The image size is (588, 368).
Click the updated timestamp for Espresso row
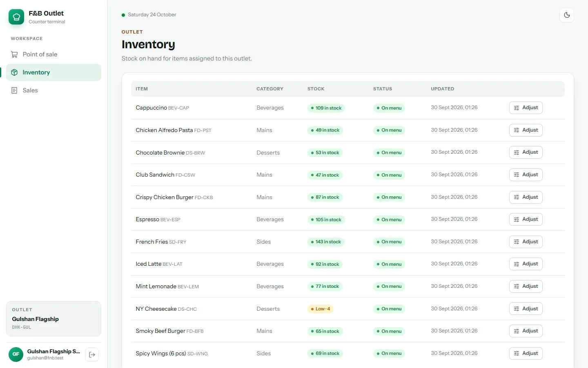coord(454,219)
